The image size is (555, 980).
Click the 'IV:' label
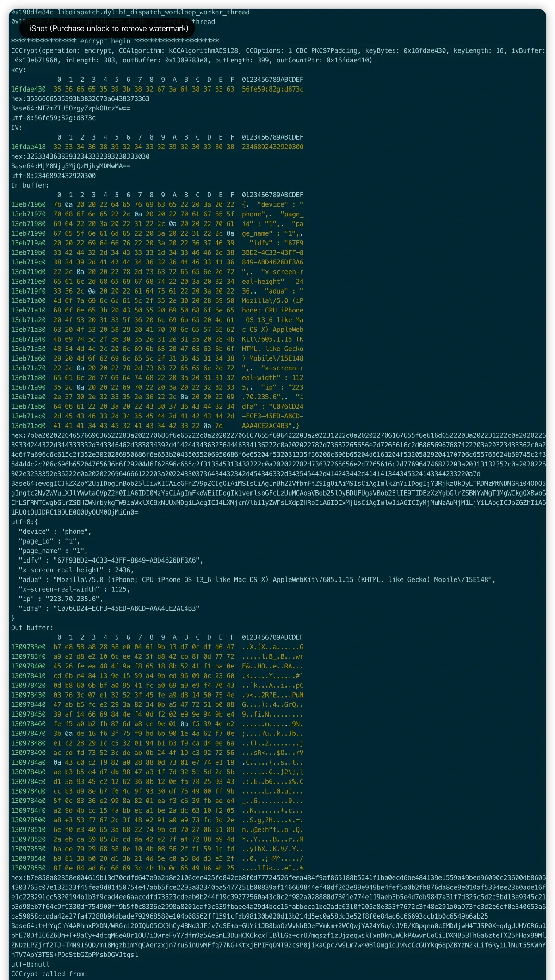click(x=17, y=128)
